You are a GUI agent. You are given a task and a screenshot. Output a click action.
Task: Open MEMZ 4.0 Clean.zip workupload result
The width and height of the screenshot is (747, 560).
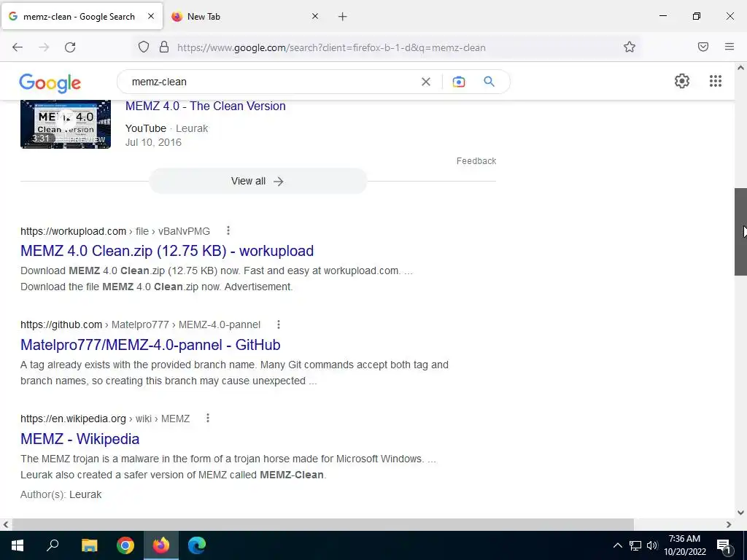pos(167,251)
